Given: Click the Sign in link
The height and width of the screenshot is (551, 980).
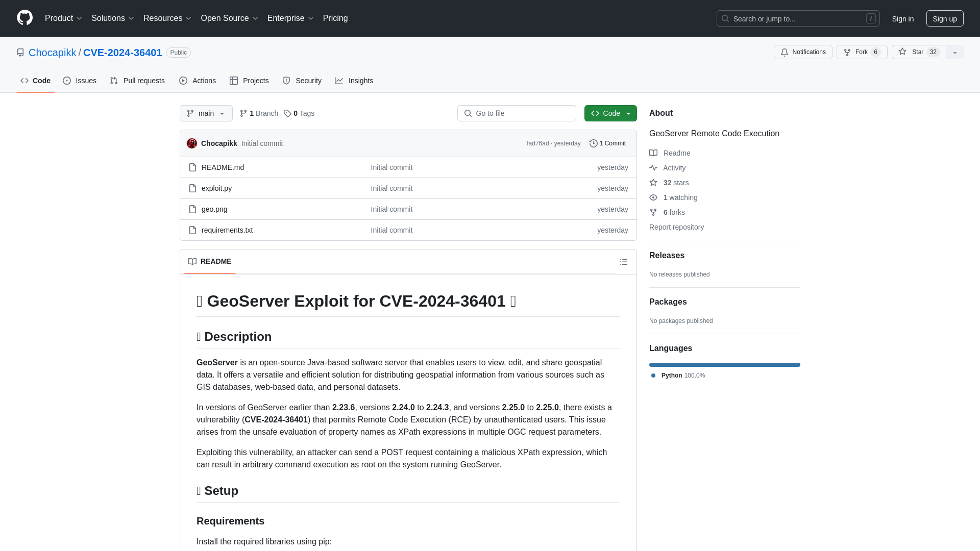Looking at the screenshot, I should tap(903, 18).
